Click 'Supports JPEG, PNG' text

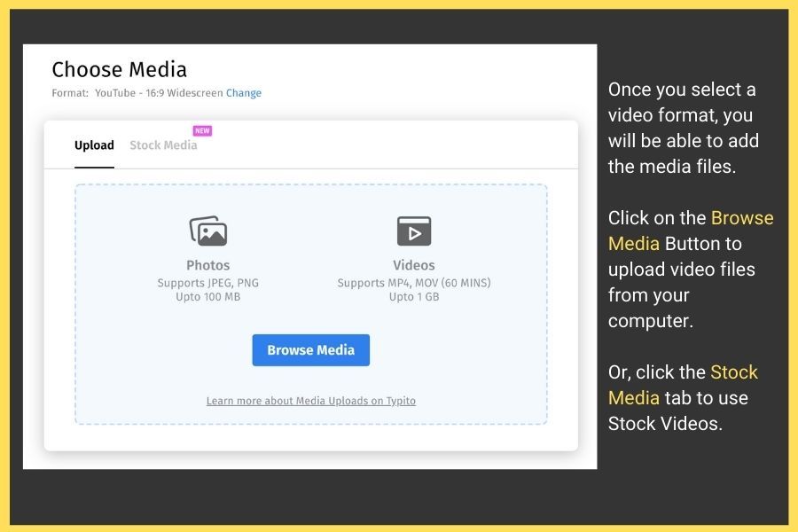(x=208, y=283)
